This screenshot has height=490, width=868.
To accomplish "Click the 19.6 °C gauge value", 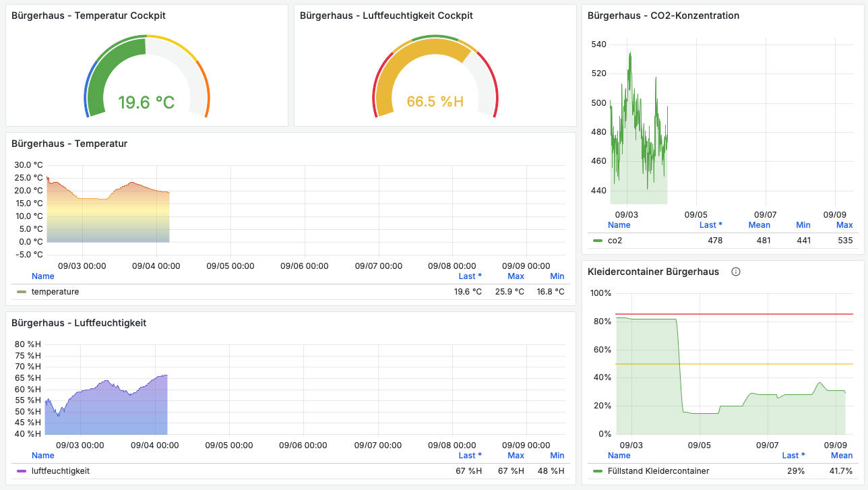I will pyautogui.click(x=146, y=102).
